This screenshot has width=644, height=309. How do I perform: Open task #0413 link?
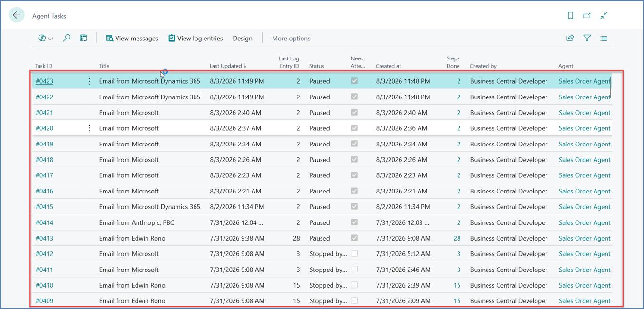44,238
